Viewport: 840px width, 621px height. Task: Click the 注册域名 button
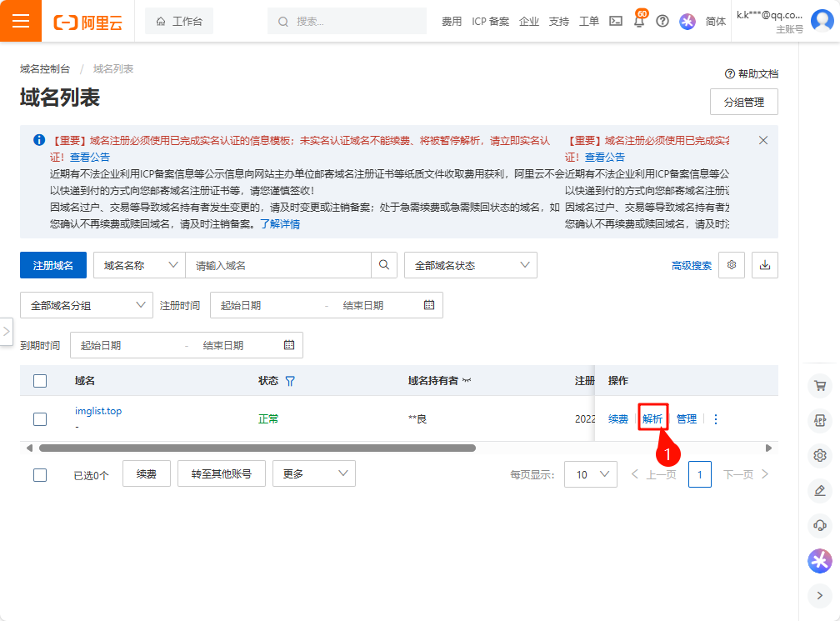[x=53, y=265]
